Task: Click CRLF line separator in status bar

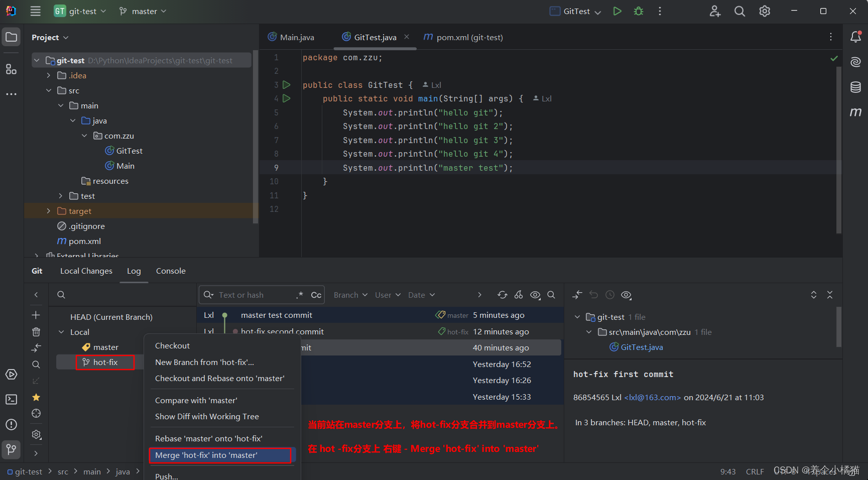Action: pos(755,472)
